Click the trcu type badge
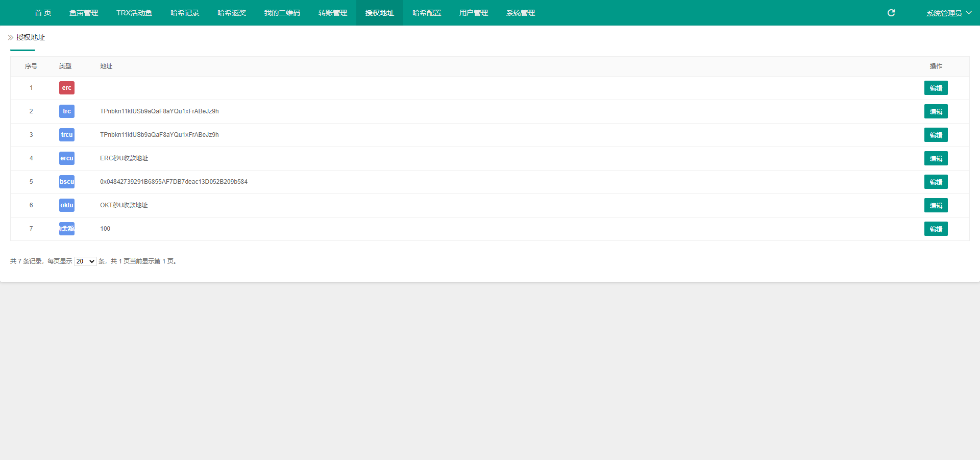 pos(67,135)
